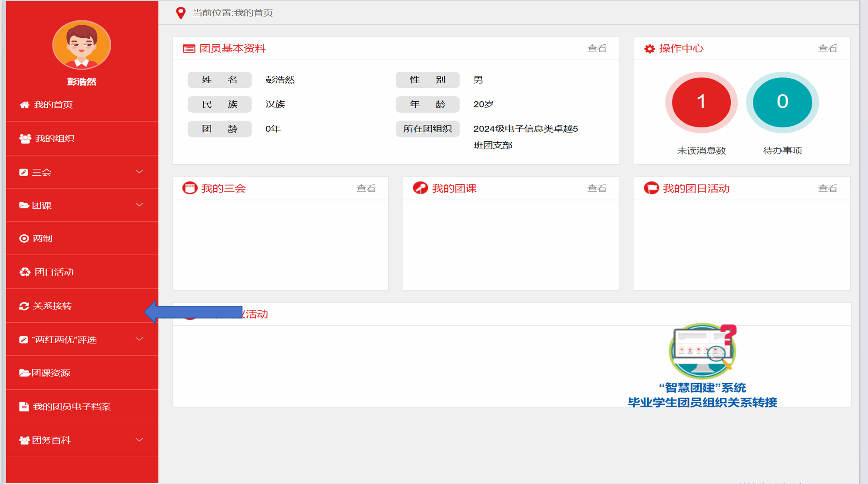
Task: Expand the 团课 sidebar chevron
Action: (x=139, y=205)
